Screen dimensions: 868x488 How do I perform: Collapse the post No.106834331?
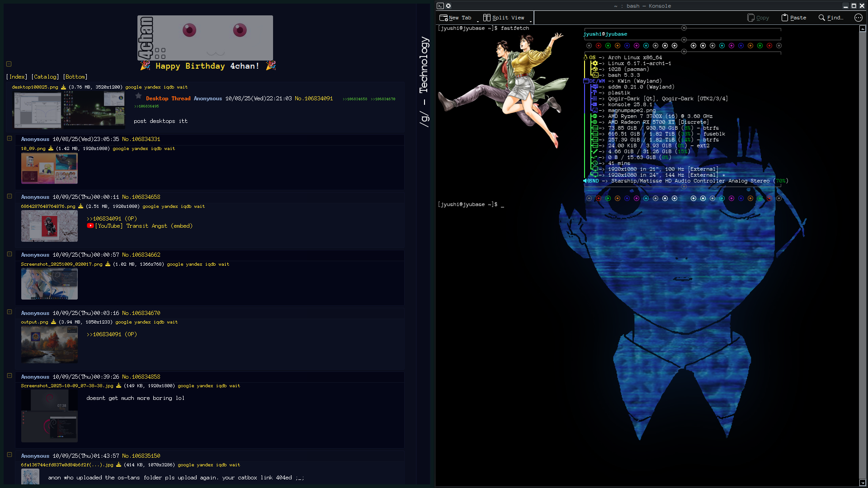click(9, 138)
